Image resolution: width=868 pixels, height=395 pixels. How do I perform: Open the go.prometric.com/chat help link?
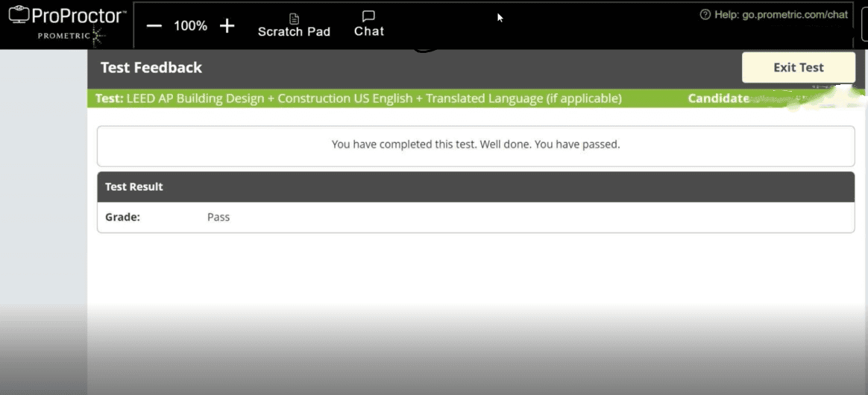[x=795, y=15]
